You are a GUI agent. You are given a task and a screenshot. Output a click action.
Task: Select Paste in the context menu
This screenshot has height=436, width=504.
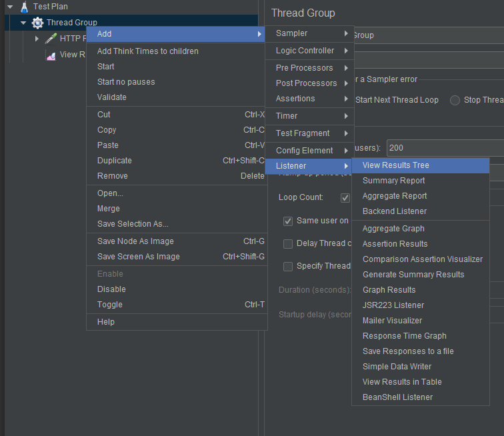[x=176, y=145]
